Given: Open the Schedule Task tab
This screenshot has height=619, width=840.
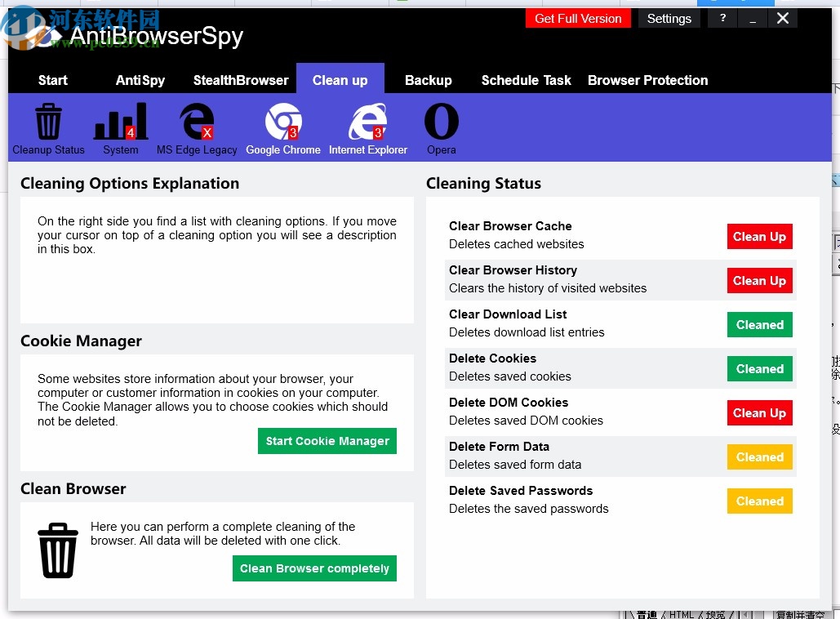Looking at the screenshot, I should coord(526,80).
